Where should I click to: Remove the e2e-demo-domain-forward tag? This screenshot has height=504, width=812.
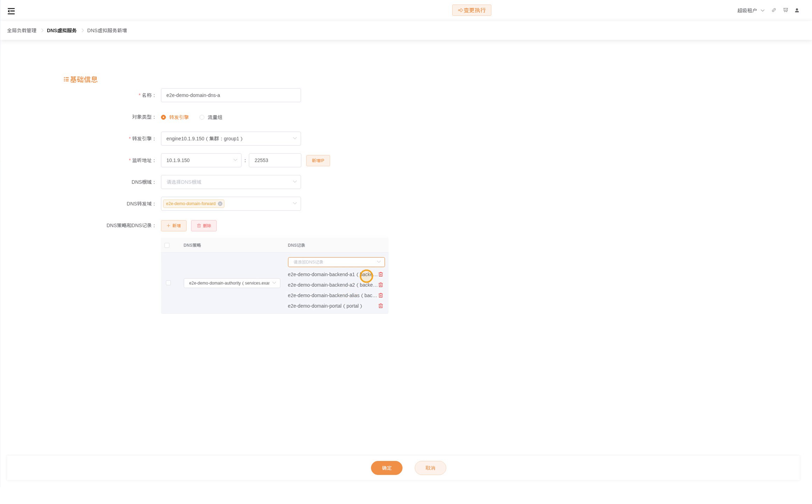click(220, 204)
